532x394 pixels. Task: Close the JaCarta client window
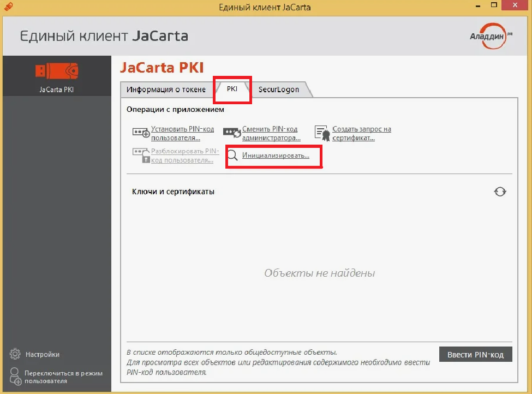515,5
